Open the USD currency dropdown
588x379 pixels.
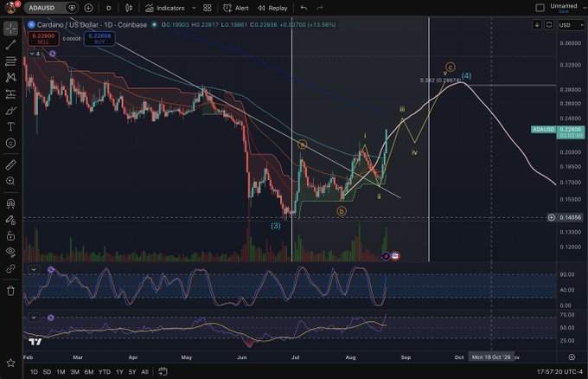pos(571,25)
